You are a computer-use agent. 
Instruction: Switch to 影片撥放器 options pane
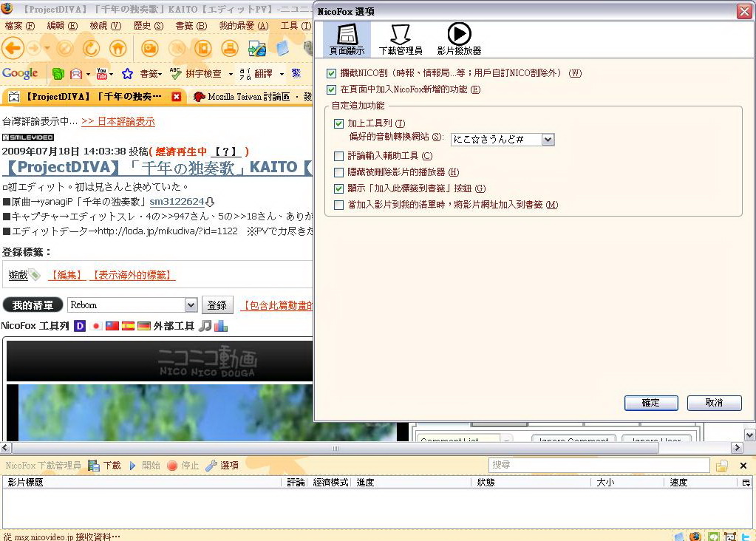point(459,40)
